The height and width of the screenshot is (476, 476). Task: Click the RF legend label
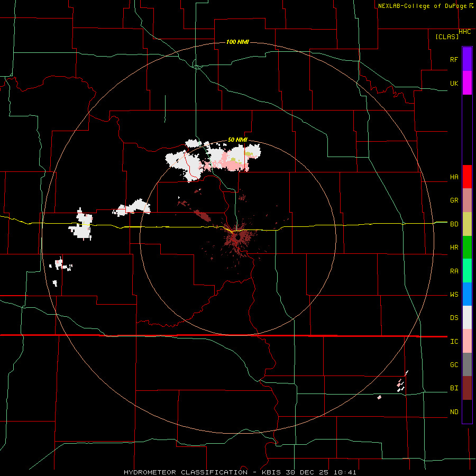click(x=454, y=59)
